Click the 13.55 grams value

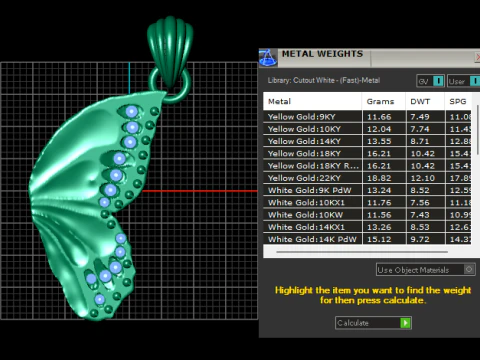(379, 141)
